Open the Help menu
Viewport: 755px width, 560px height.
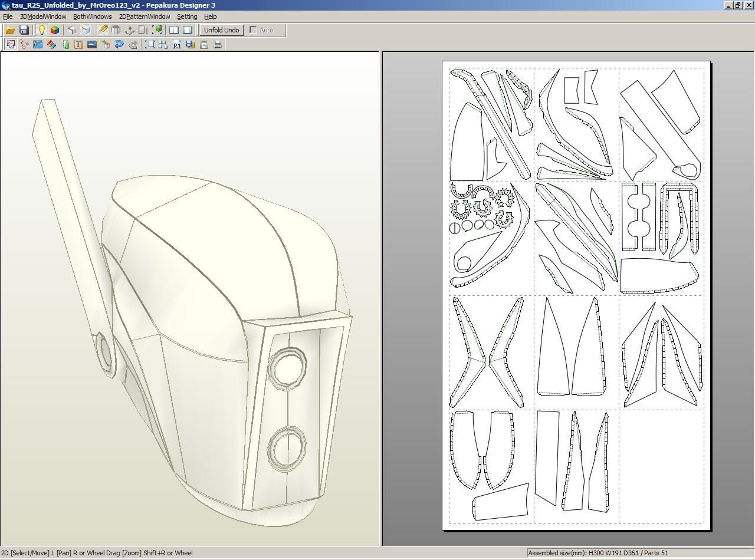tap(211, 17)
